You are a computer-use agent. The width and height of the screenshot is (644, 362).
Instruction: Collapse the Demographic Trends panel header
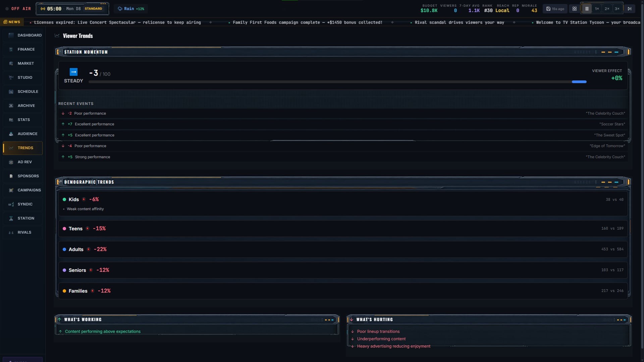[343, 182]
